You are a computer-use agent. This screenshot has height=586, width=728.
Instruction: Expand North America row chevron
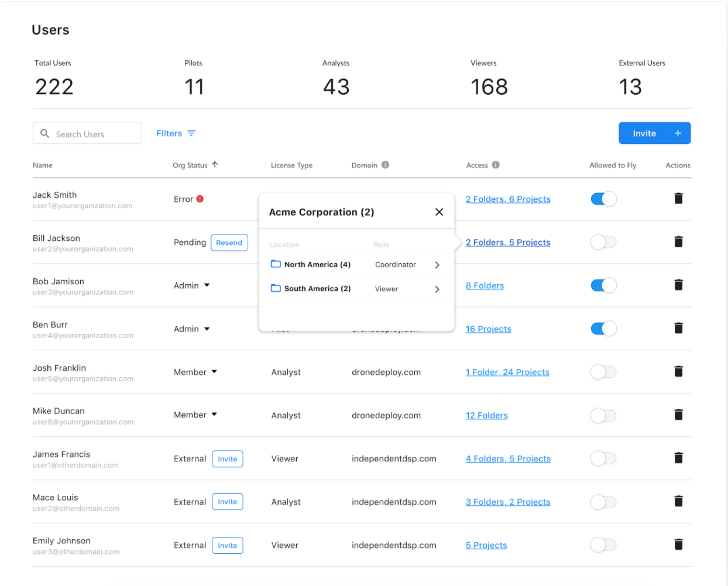(x=437, y=265)
